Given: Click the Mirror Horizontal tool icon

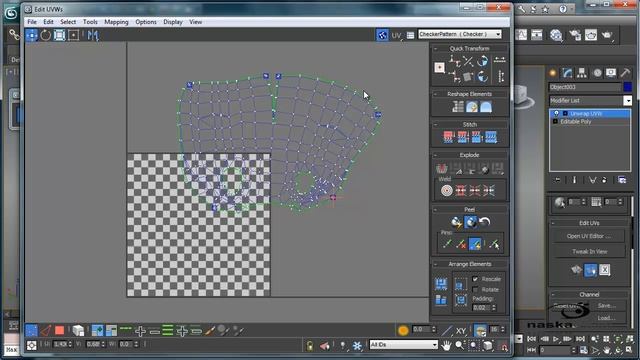Looking at the screenshot, I should (93, 36).
